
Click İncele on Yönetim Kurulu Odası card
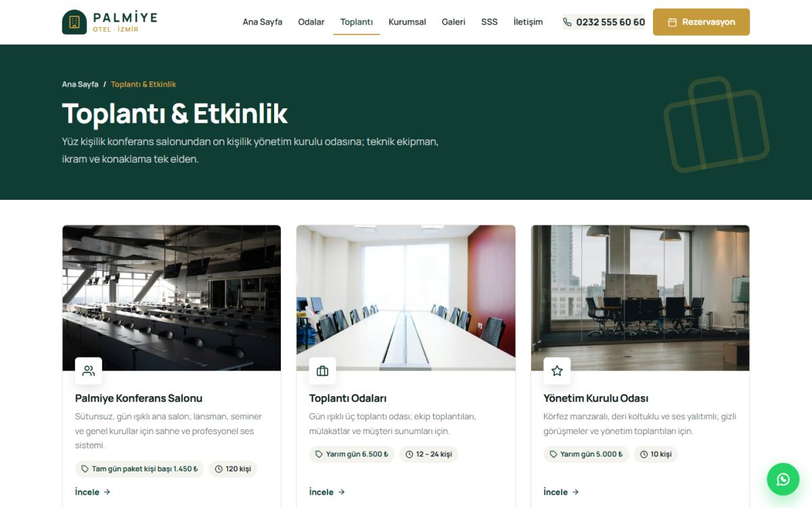(x=561, y=492)
